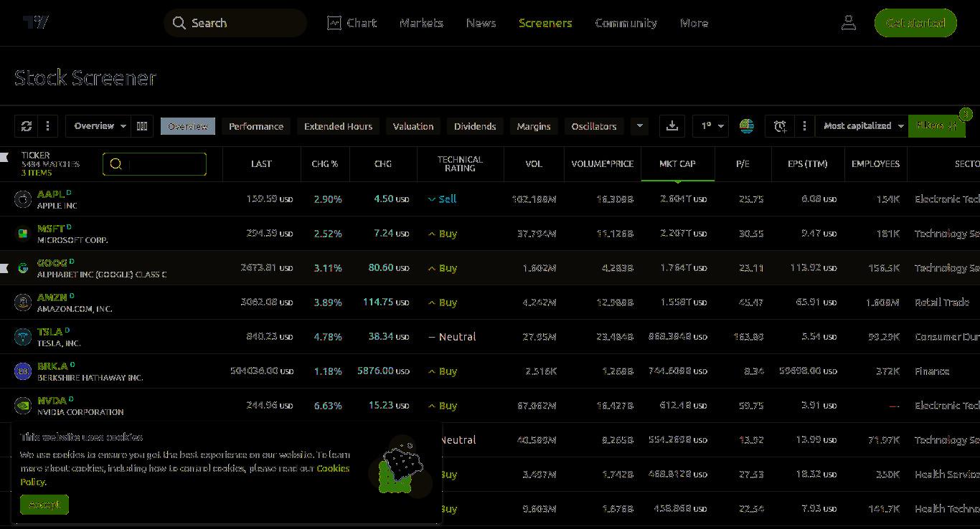The height and width of the screenshot is (529, 980).
Task: Open the More menu
Action: click(694, 23)
